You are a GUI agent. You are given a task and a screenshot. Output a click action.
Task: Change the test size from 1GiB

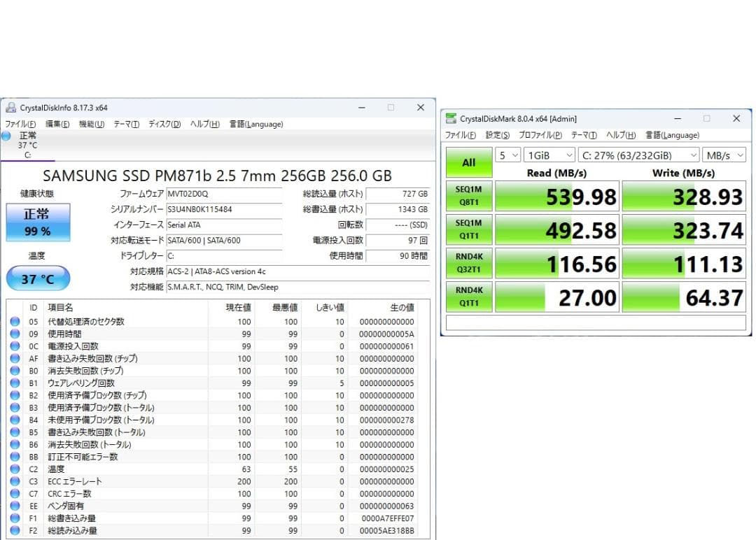point(549,155)
